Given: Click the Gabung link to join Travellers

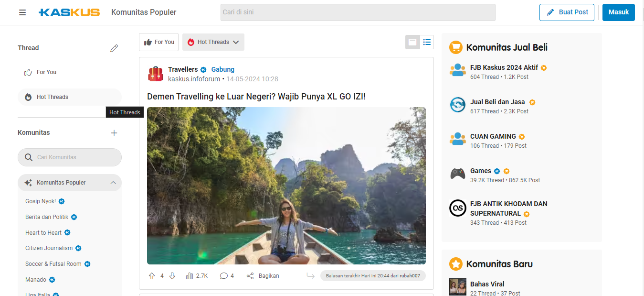Looking at the screenshot, I should click(222, 69).
